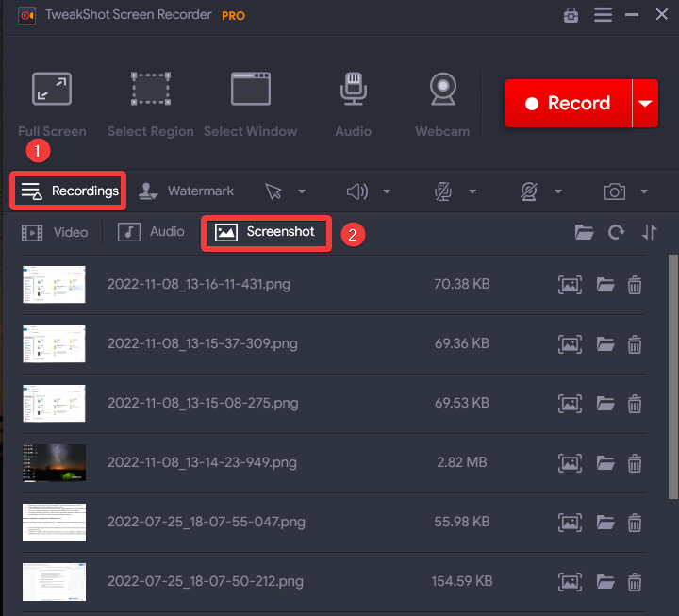Pick the Webcam recording mode

point(442,105)
